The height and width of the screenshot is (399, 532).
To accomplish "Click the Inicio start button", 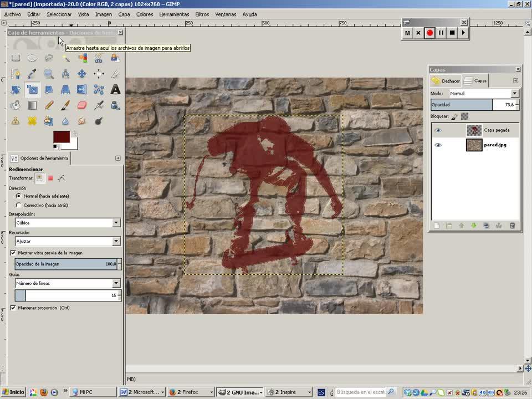I will [13, 392].
